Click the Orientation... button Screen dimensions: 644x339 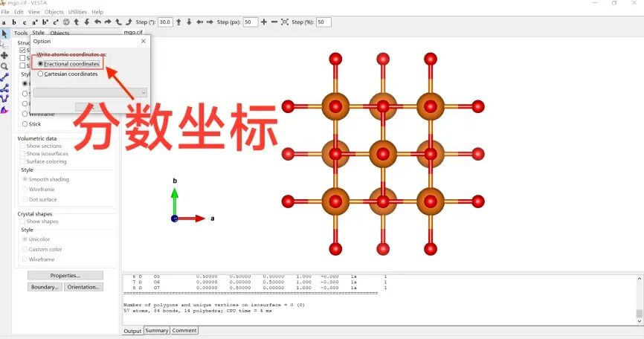83,287
